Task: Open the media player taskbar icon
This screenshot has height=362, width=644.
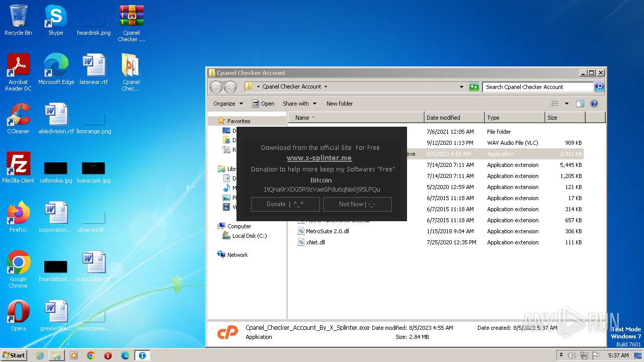Action: [74, 355]
